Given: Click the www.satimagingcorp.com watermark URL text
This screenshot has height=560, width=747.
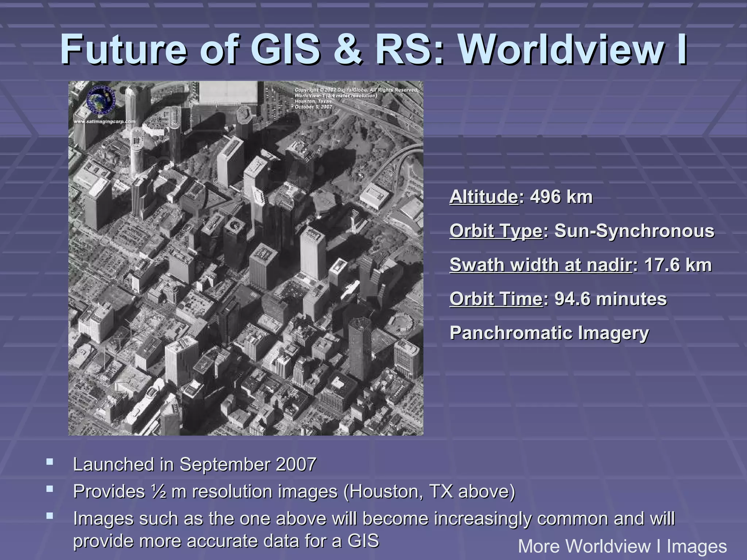Looking at the screenshot, I should point(105,121).
